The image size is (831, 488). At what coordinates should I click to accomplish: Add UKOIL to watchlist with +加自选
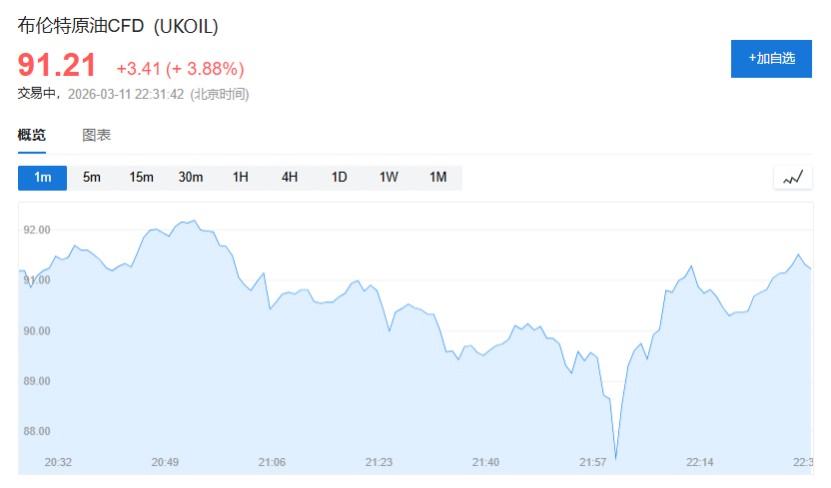pos(771,59)
